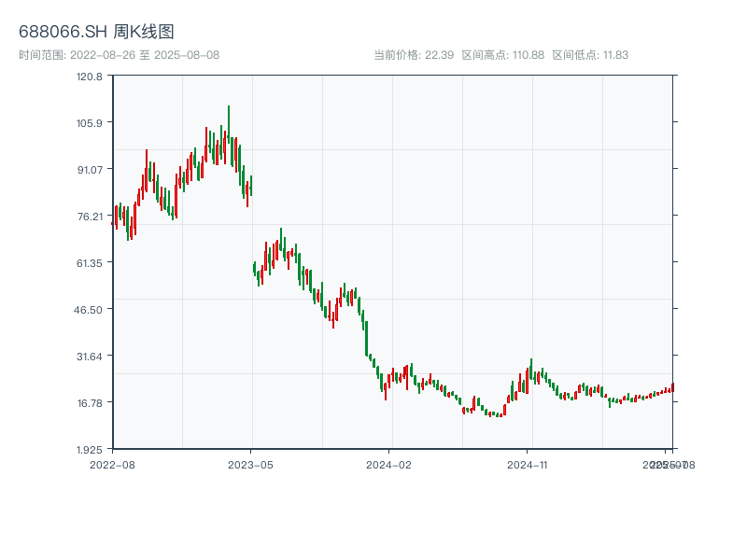Click the 时间范围 date range text
Image resolution: width=747 pixels, height=560 pixels.
coord(119,55)
